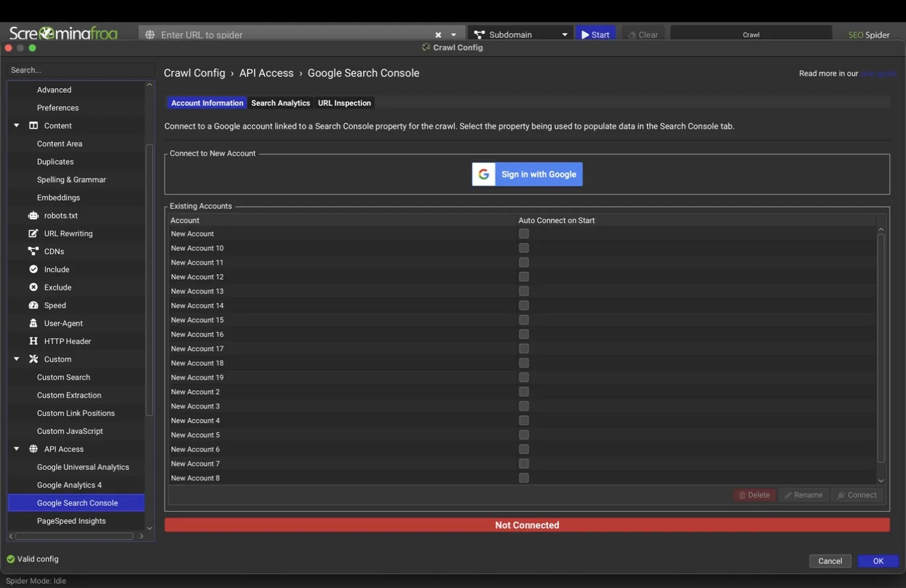Screen dimensions: 906x588
Task: Click the URL Rewriting pencil icon
Action: click(34, 234)
